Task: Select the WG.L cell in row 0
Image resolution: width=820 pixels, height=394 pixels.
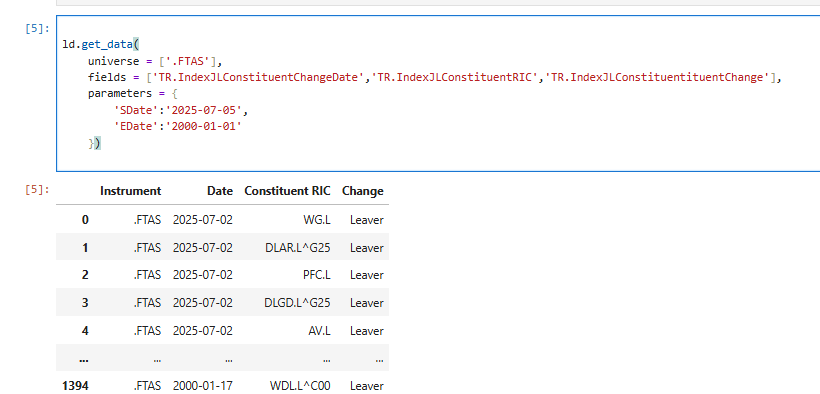Action: (317, 220)
